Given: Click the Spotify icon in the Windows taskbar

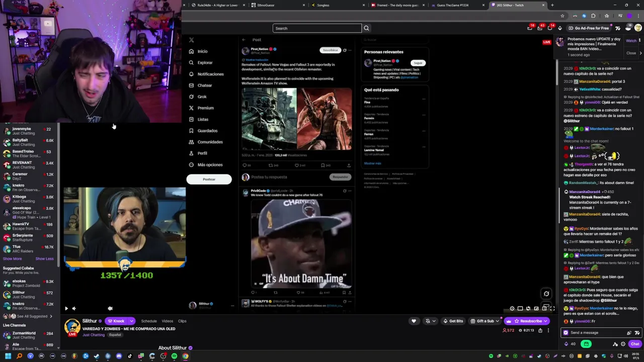Looking at the screenshot, I should (x=174, y=356).
